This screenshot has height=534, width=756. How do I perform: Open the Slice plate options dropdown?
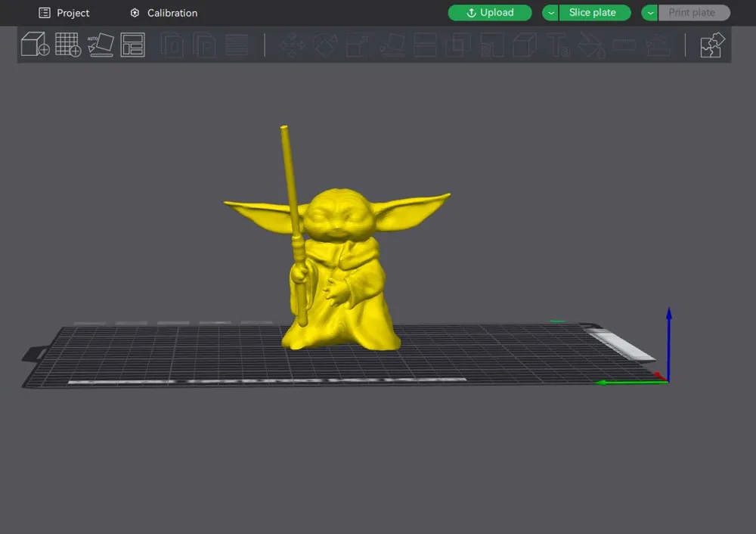(550, 13)
